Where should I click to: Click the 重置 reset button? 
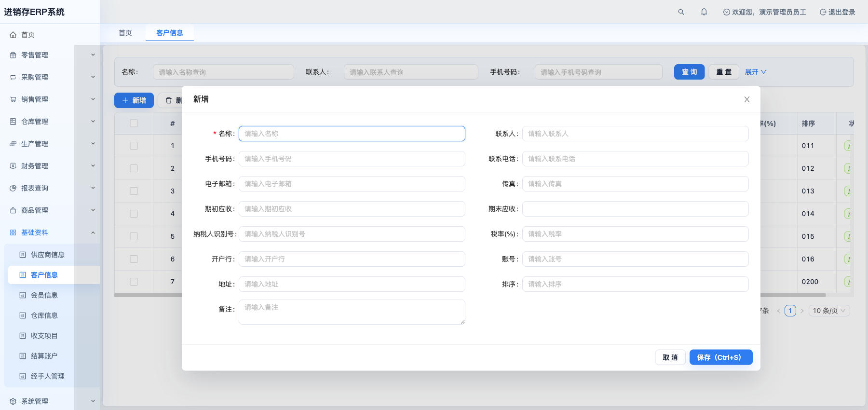click(724, 72)
